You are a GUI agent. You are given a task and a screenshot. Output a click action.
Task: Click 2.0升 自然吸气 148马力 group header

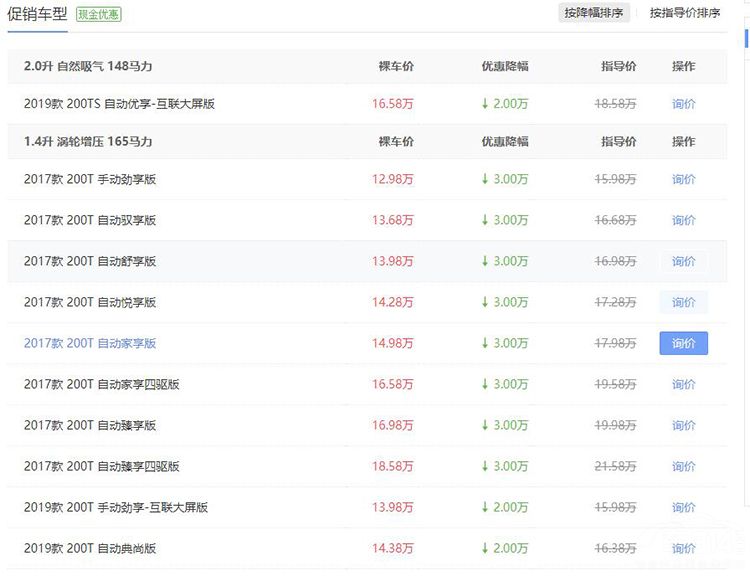88,66
